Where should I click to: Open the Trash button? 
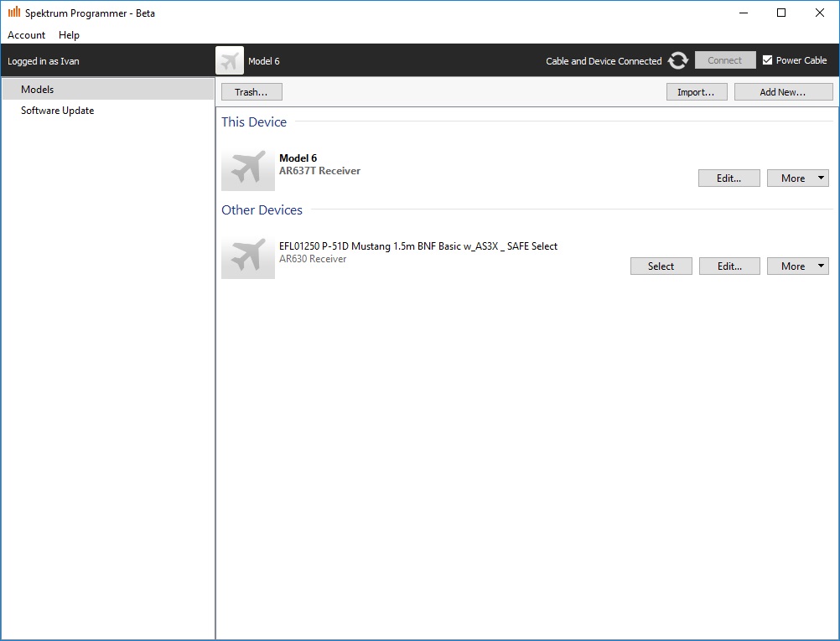[251, 92]
